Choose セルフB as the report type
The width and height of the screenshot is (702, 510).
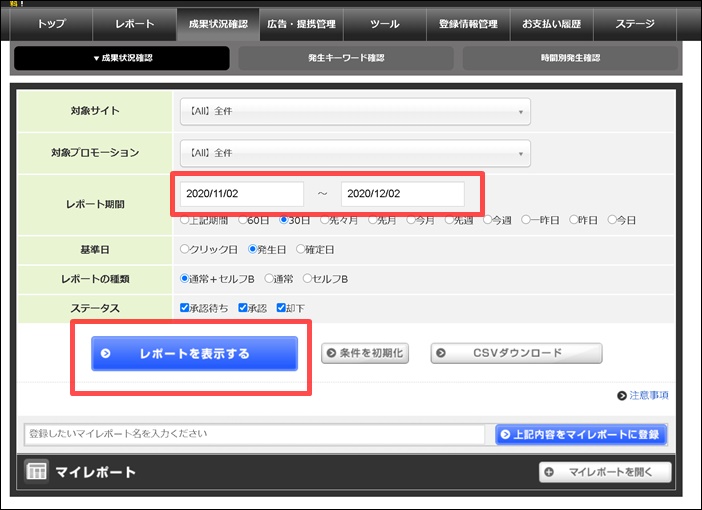click(308, 279)
